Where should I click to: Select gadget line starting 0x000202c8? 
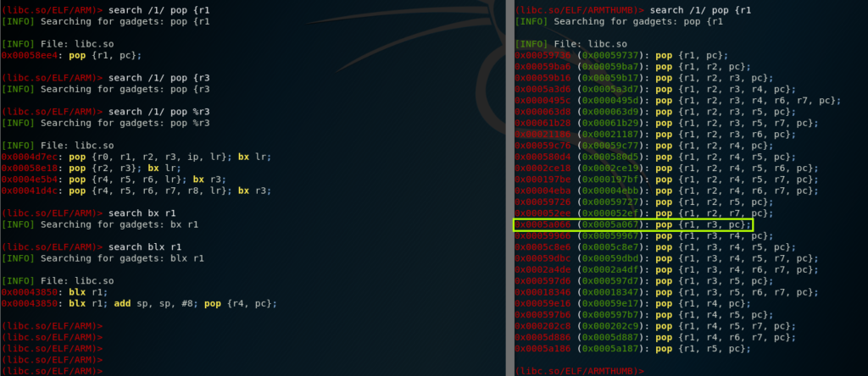click(655, 326)
